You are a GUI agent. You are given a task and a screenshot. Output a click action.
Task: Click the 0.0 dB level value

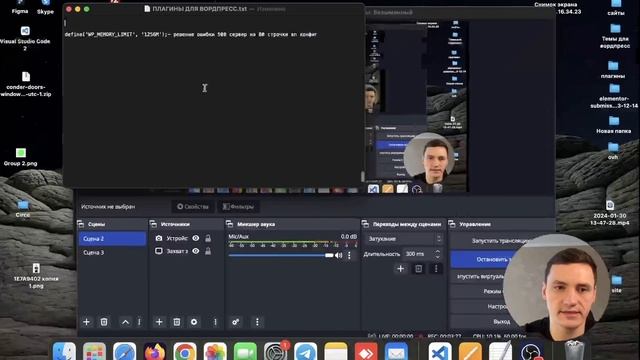[349, 236]
